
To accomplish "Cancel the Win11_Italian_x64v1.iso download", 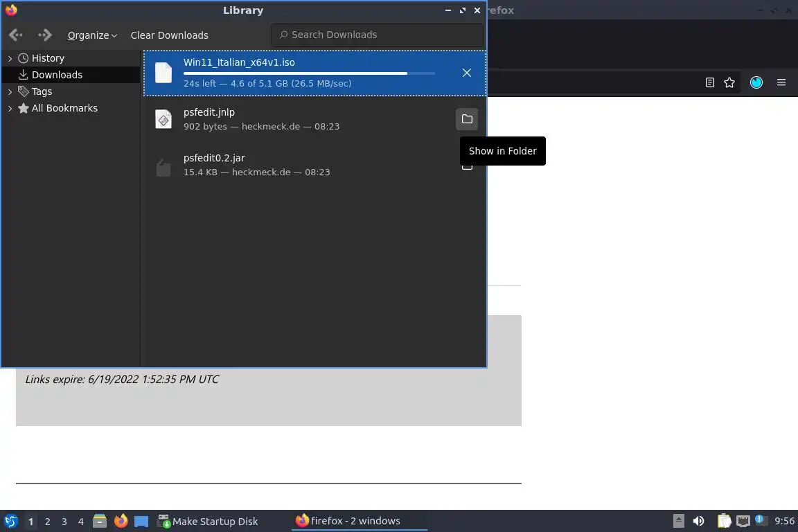I will (467, 73).
